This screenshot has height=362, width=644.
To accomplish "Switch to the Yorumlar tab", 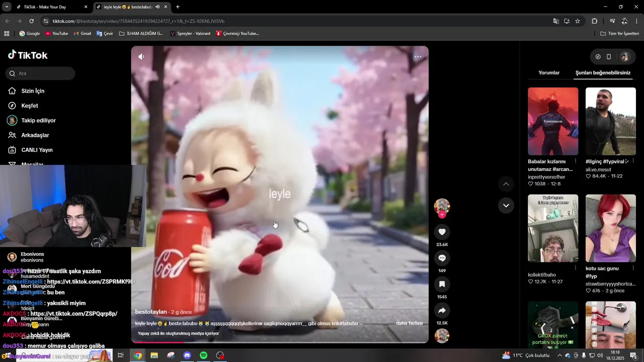I will [549, 73].
